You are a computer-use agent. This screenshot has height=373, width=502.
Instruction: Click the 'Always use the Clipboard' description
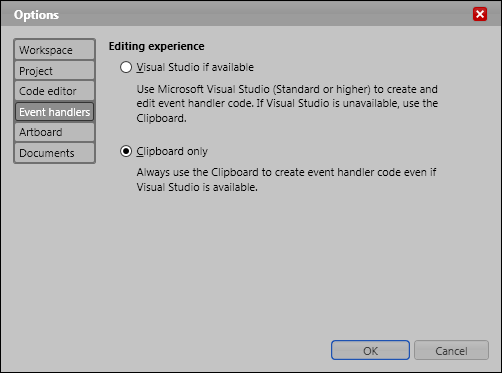(286, 180)
